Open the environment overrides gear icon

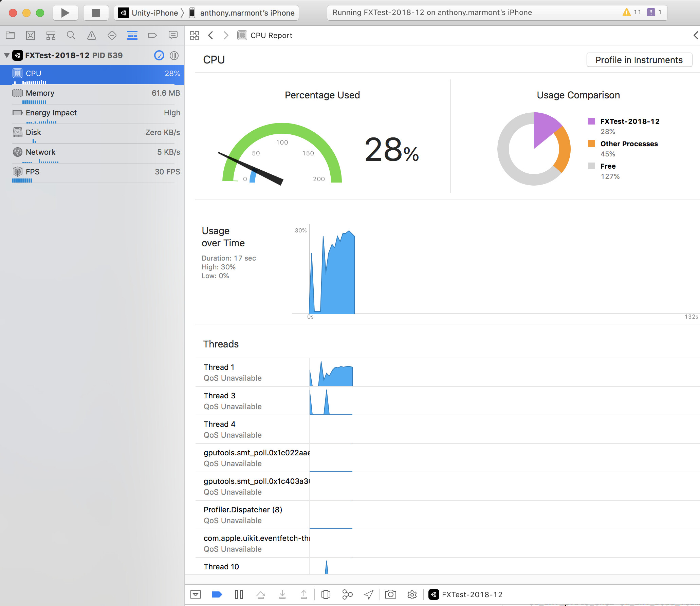pos(412,594)
